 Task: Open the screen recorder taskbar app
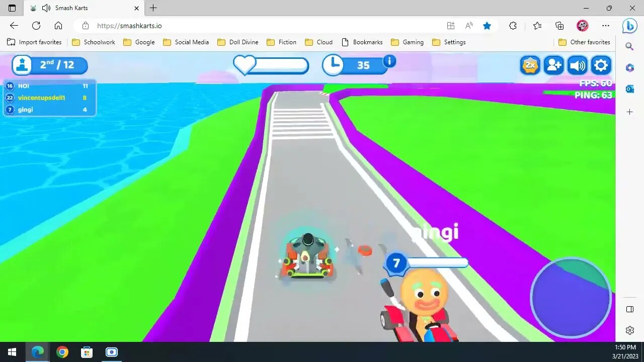pyautogui.click(x=112, y=352)
